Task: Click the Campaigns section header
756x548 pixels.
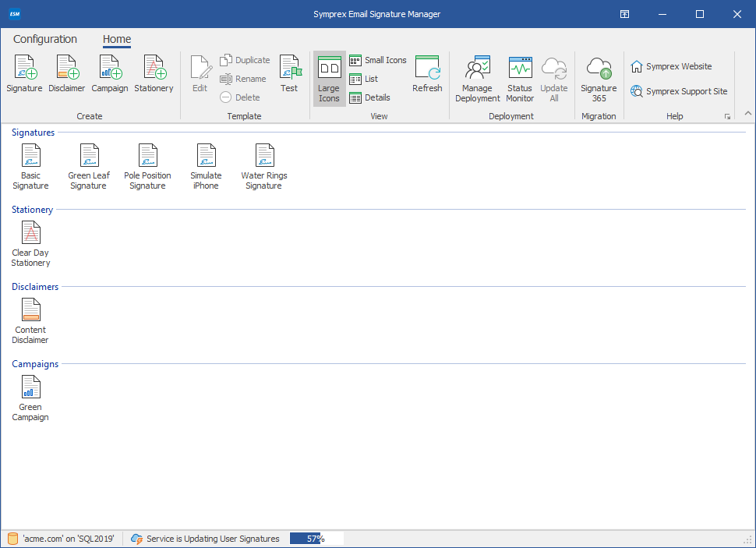Action: point(35,364)
